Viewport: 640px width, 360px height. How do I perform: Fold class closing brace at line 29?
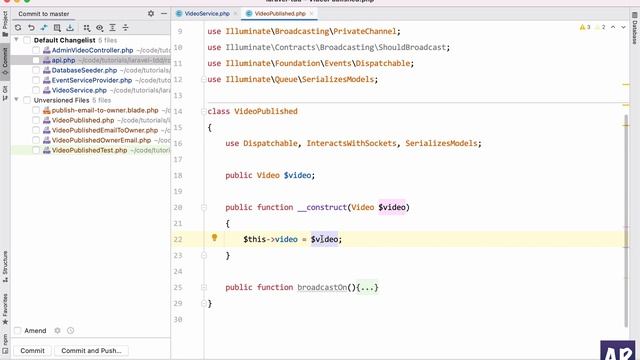point(203,303)
